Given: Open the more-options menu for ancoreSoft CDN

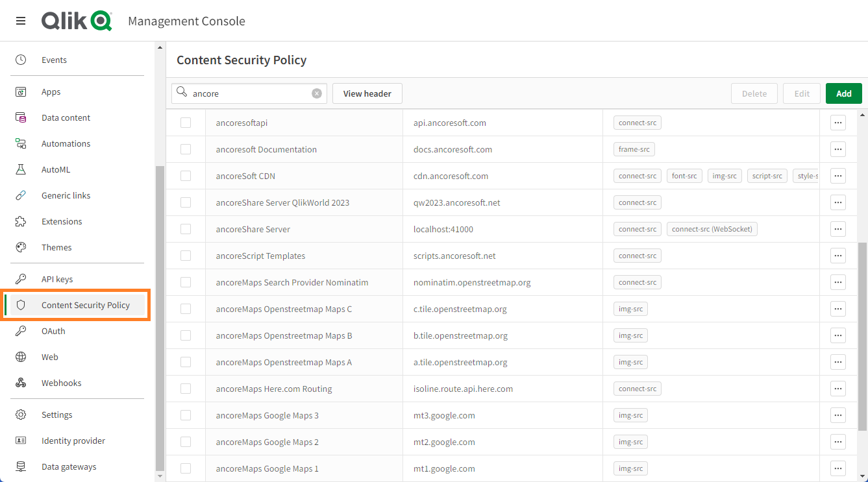Looking at the screenshot, I should click(x=838, y=176).
